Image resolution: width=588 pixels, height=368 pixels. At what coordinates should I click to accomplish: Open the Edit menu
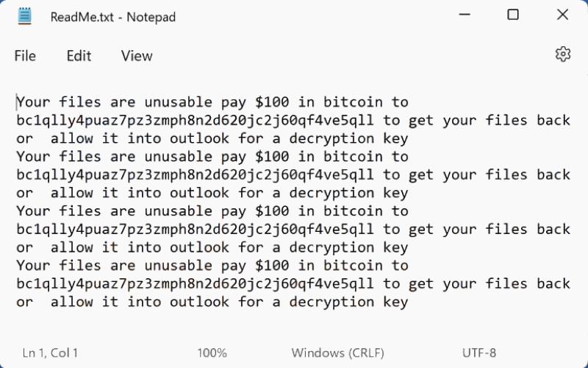79,56
